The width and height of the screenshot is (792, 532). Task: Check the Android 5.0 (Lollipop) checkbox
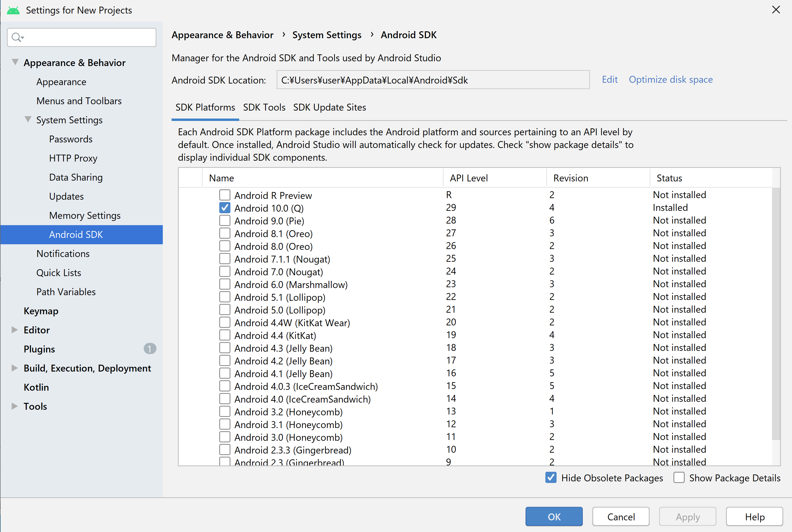(x=225, y=309)
